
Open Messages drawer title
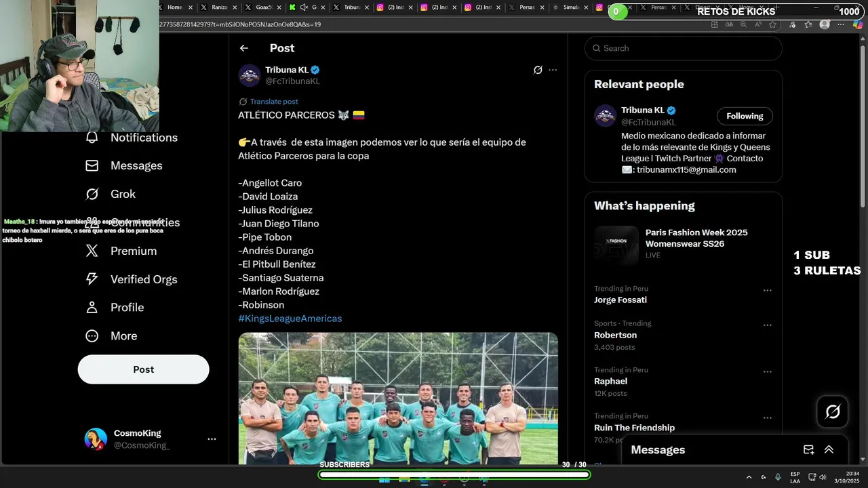tap(658, 449)
